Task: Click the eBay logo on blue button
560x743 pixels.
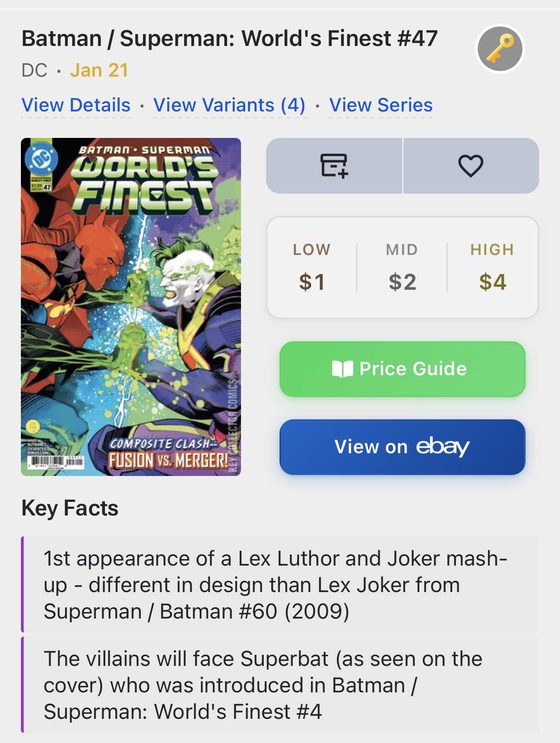Action: [x=443, y=447]
